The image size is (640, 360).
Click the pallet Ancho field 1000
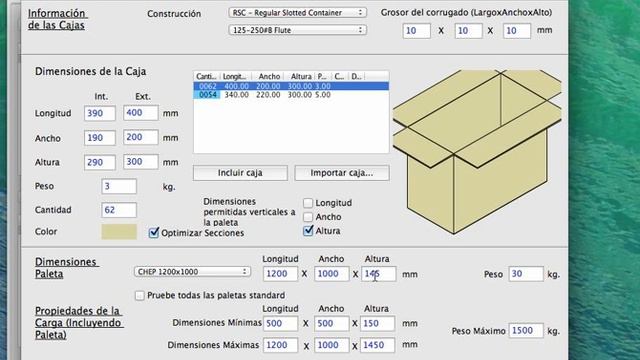[331, 274]
